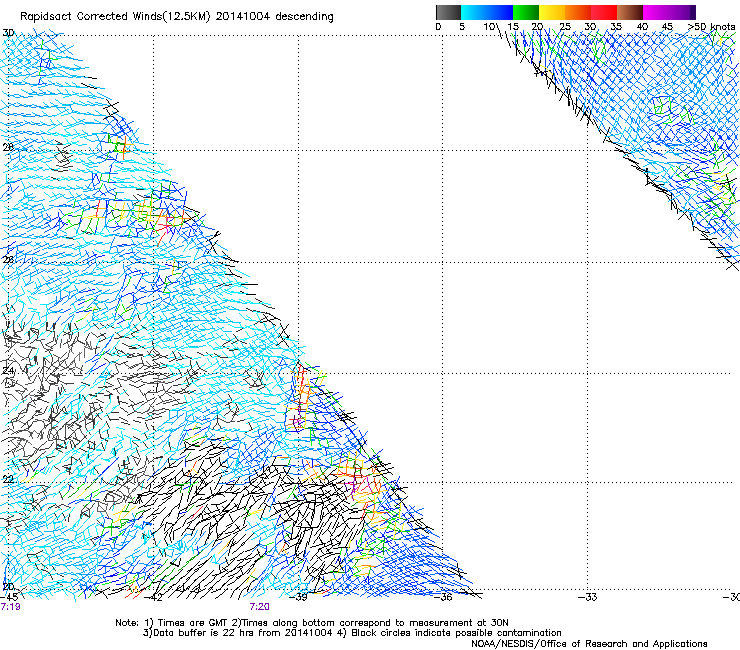Select the '45' legend scale label

pyautogui.click(x=667, y=26)
